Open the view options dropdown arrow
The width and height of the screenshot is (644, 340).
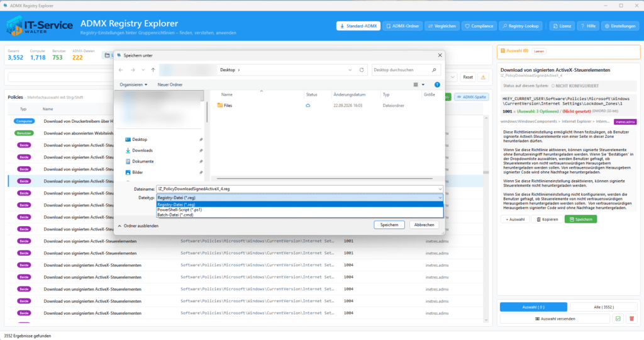click(423, 85)
